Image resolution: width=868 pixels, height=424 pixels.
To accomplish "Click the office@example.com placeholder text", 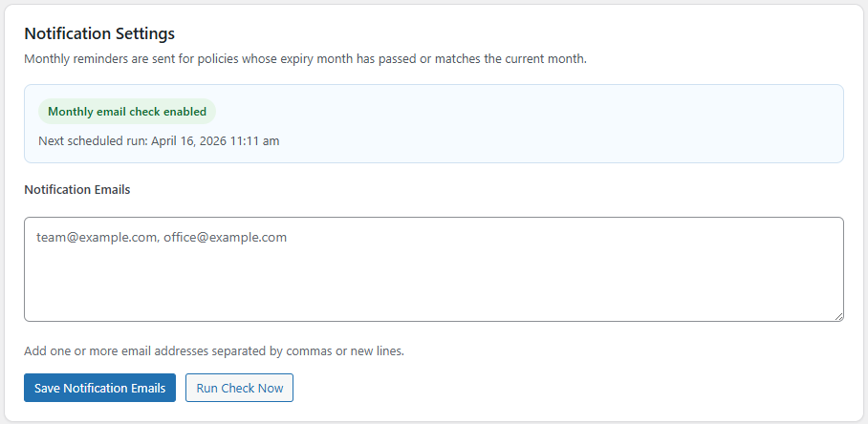I will (x=225, y=238).
